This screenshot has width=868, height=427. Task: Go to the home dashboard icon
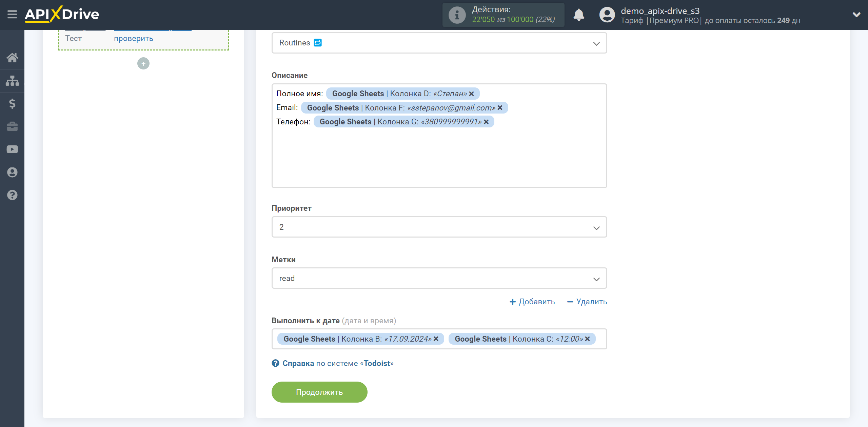point(12,58)
